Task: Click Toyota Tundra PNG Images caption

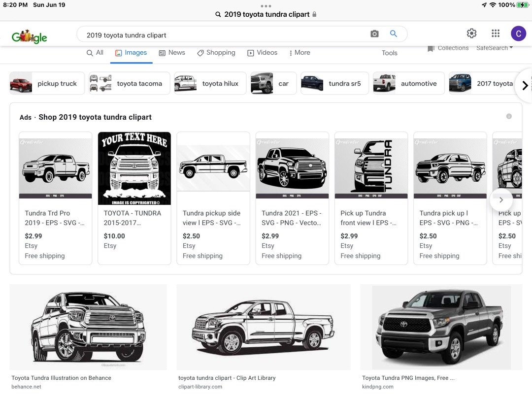Action: click(x=408, y=378)
